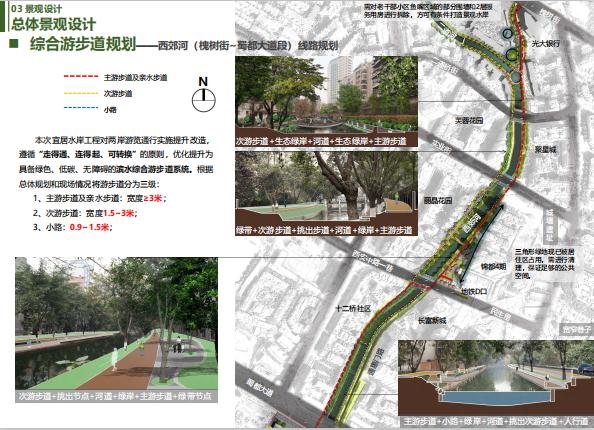Click the 地铁D口 map label
Image resolution: width=594 pixels, height=430 pixels.
click(x=474, y=291)
